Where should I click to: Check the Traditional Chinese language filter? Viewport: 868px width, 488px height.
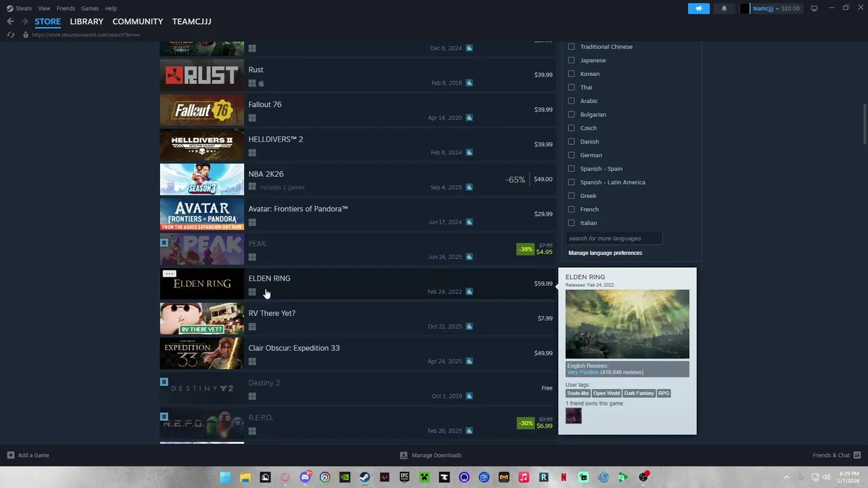pyautogui.click(x=571, y=47)
